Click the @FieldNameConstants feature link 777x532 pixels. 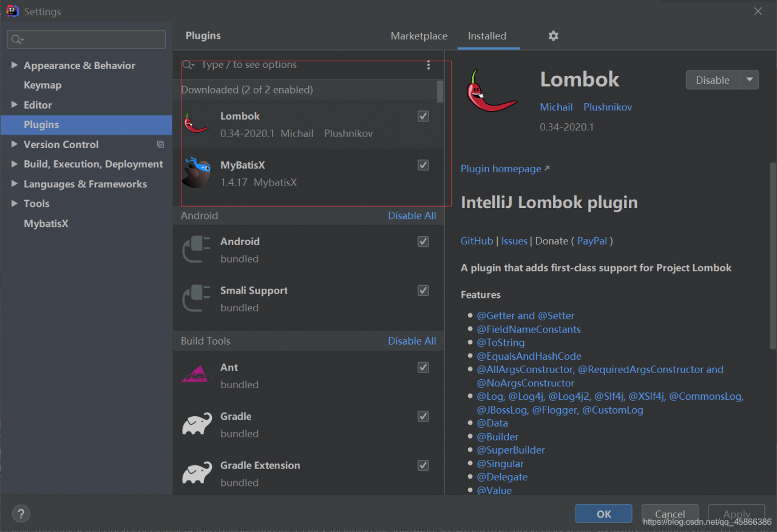[529, 329]
